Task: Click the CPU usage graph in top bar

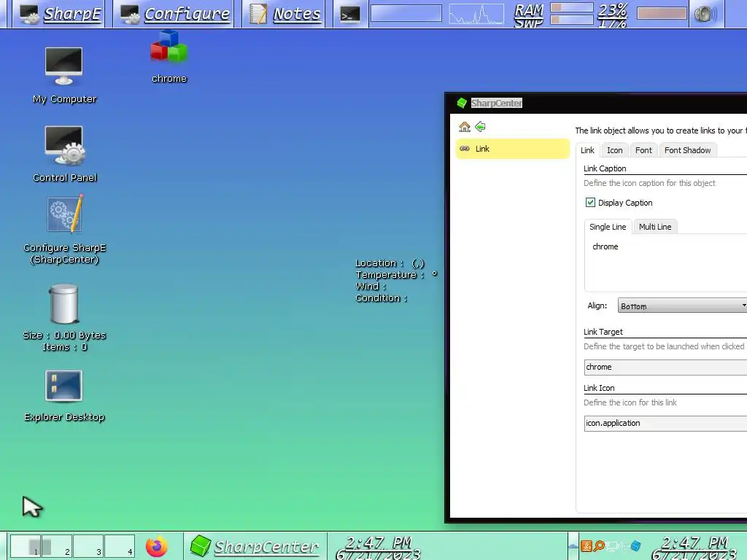Action: (476, 14)
